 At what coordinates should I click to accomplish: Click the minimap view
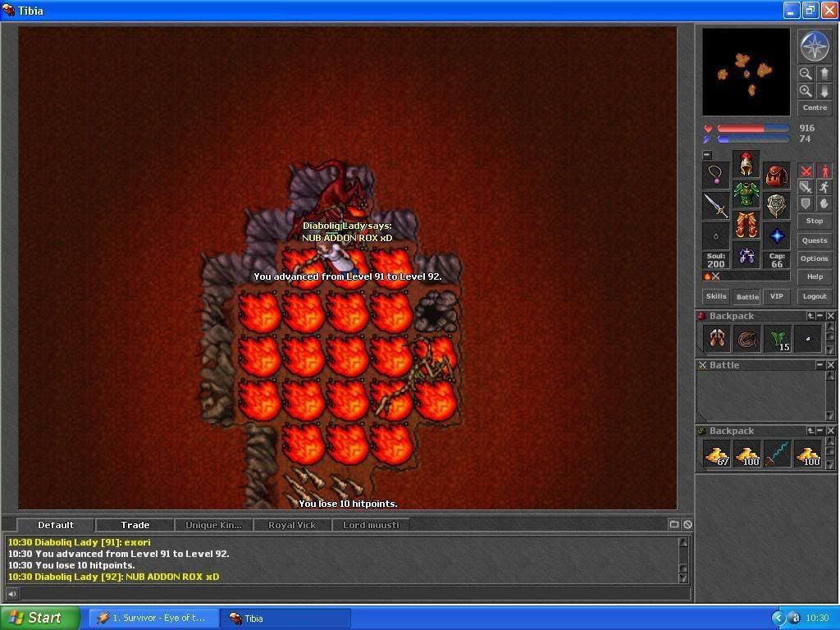tap(746, 72)
